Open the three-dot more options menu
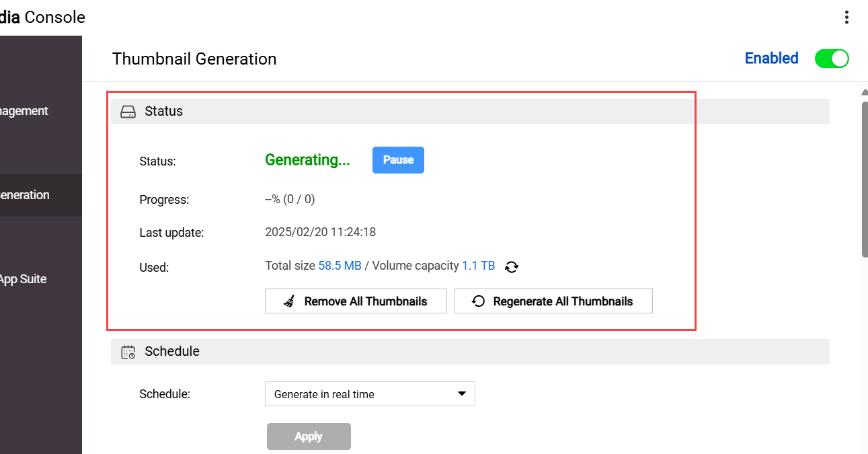The height and width of the screenshot is (454, 868). point(846,17)
